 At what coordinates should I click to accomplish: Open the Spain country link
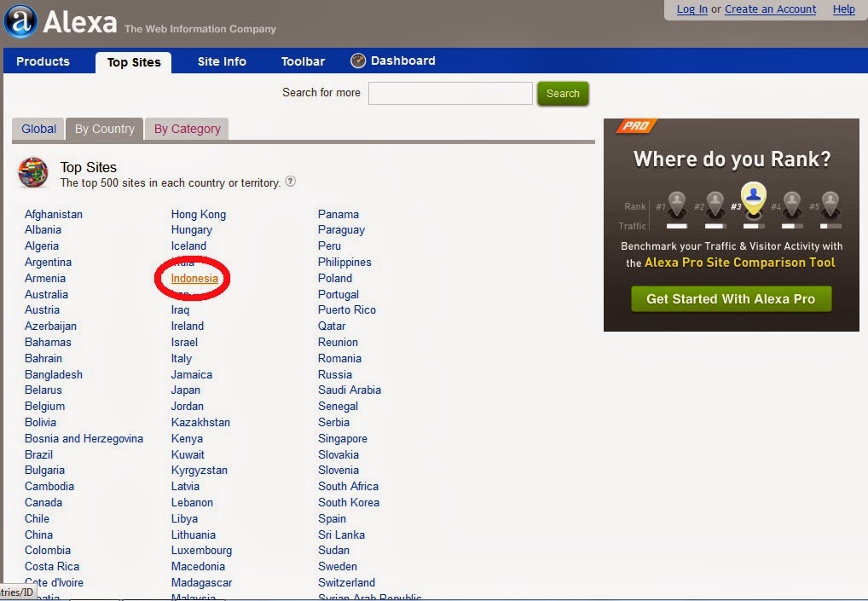click(332, 518)
